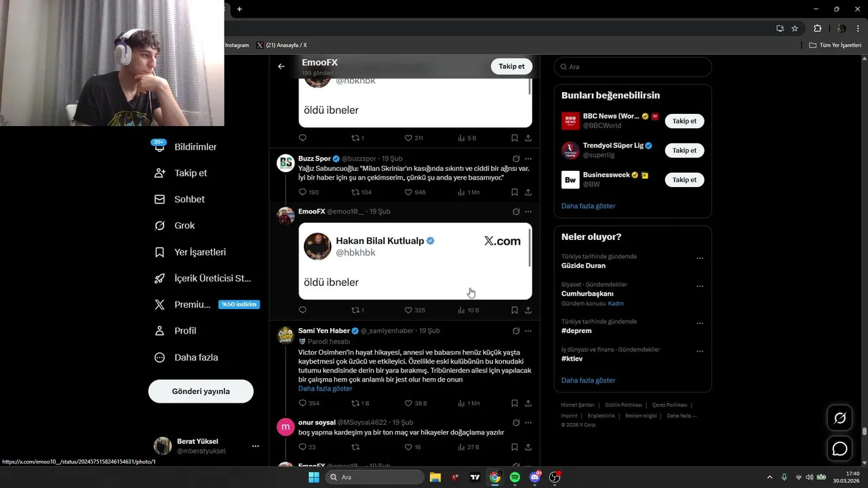Image resolution: width=868 pixels, height=488 pixels.
Task: Open Spotify from the taskbar
Action: tap(515, 477)
